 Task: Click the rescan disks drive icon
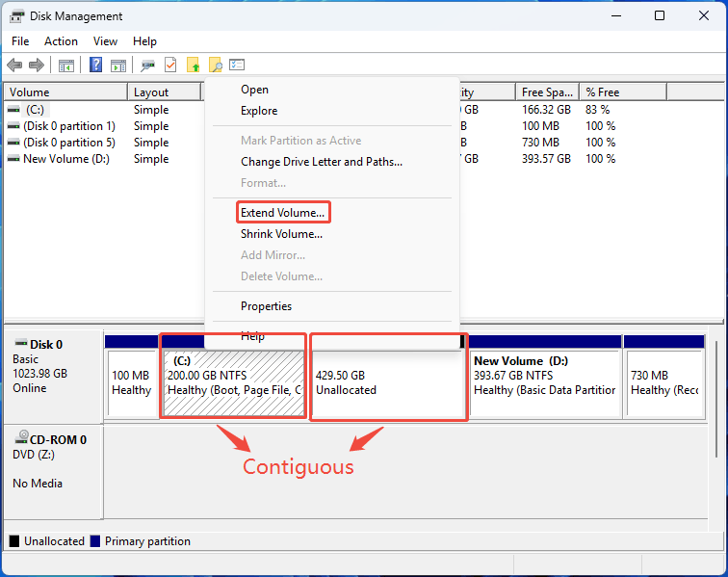point(147,66)
